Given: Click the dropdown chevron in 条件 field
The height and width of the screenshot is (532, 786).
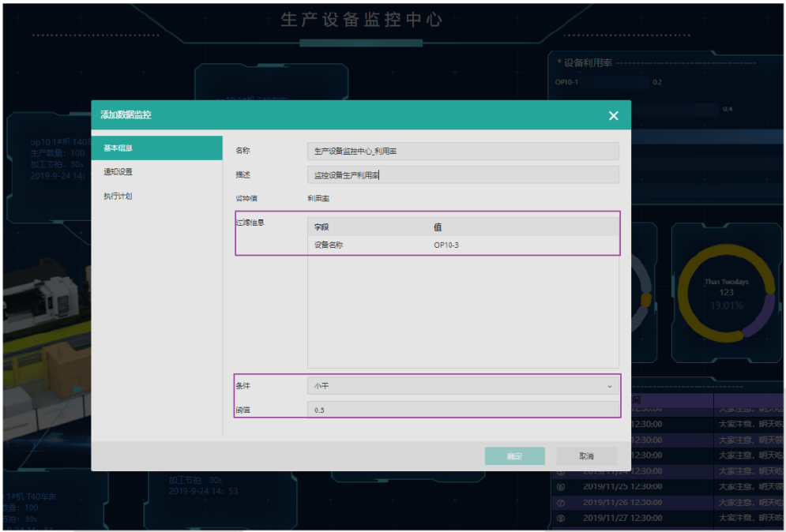Looking at the screenshot, I should pos(610,386).
